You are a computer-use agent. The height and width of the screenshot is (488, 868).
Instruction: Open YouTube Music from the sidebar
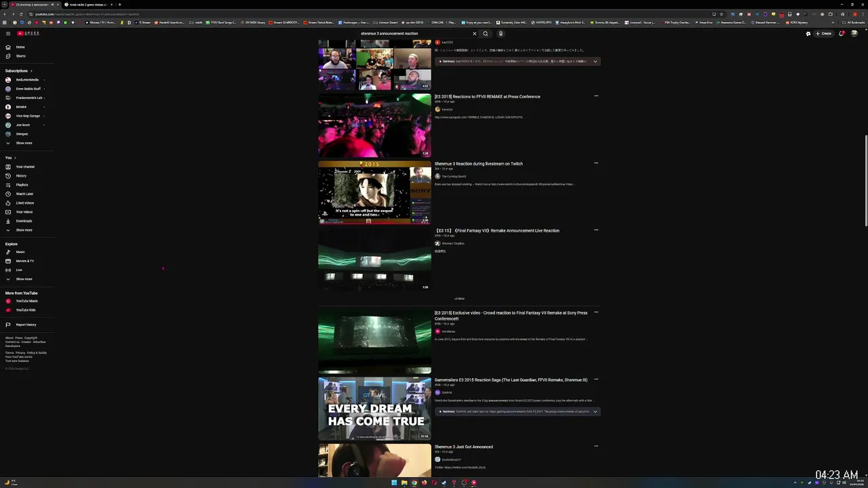tap(27, 301)
